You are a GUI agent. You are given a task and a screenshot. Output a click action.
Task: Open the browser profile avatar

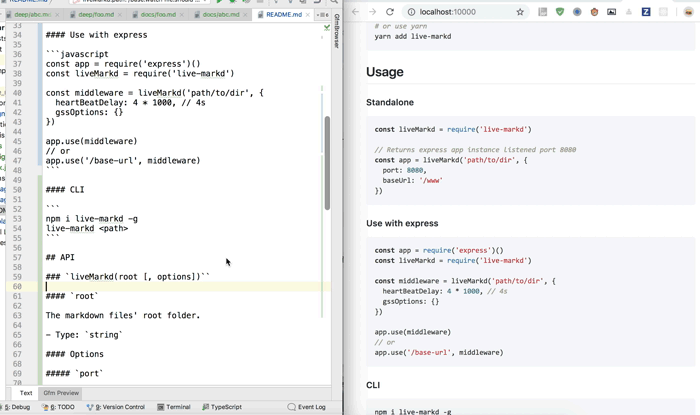[689, 12]
